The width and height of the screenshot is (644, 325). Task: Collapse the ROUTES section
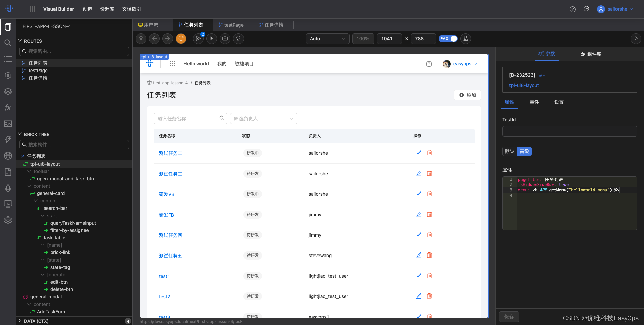click(x=20, y=41)
